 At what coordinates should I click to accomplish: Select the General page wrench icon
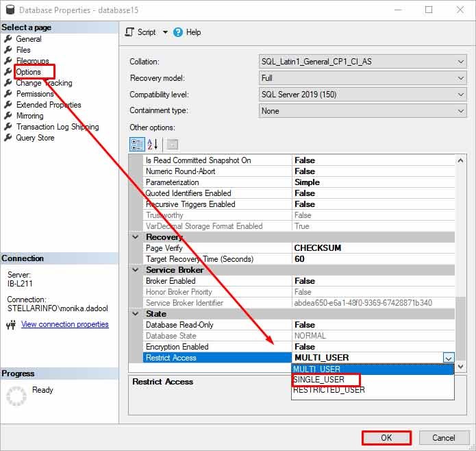pyautogui.click(x=8, y=39)
